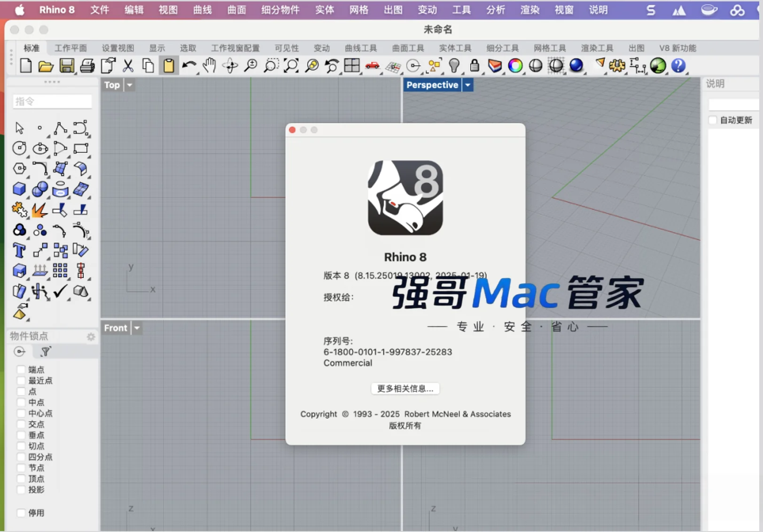
Task: Select the Circle tool in sidebar
Action: (x=19, y=149)
